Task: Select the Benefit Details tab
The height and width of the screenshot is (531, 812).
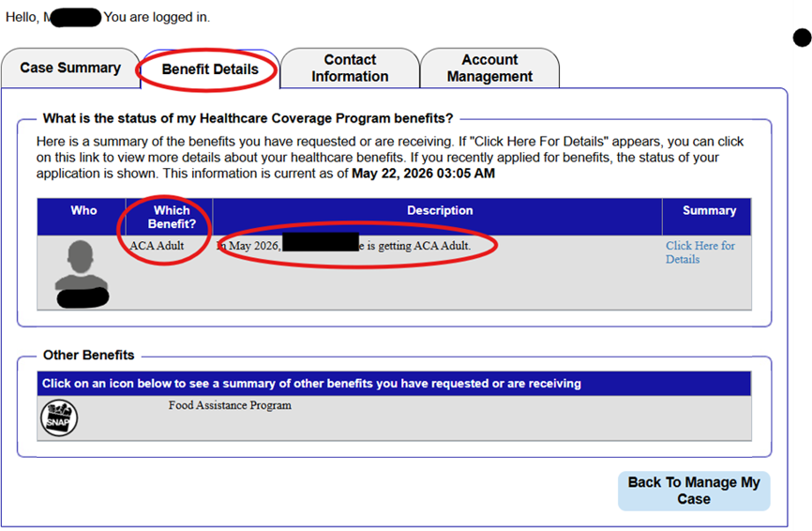Action: coord(210,69)
